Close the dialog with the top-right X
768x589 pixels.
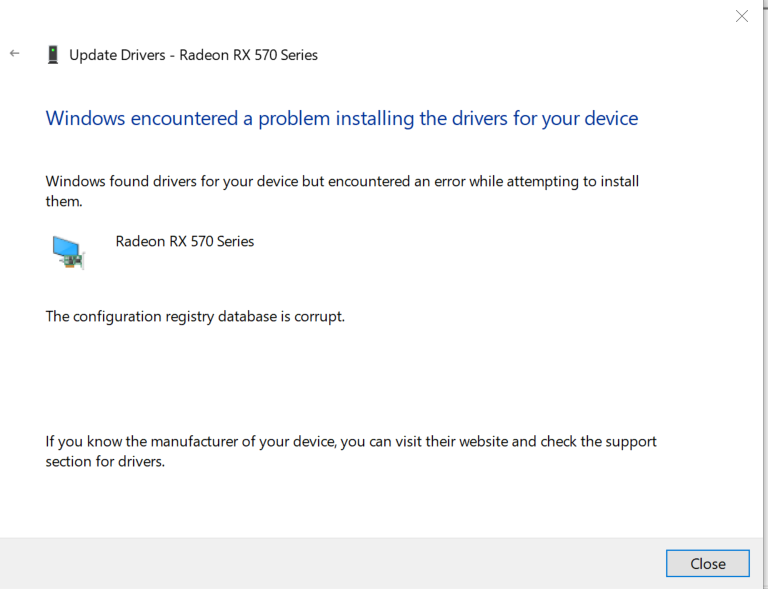[x=742, y=16]
